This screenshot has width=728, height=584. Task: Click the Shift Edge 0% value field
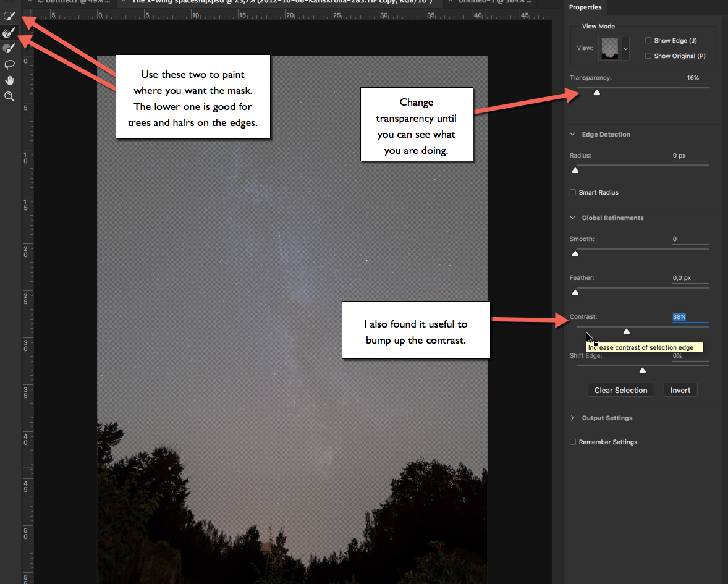point(690,356)
